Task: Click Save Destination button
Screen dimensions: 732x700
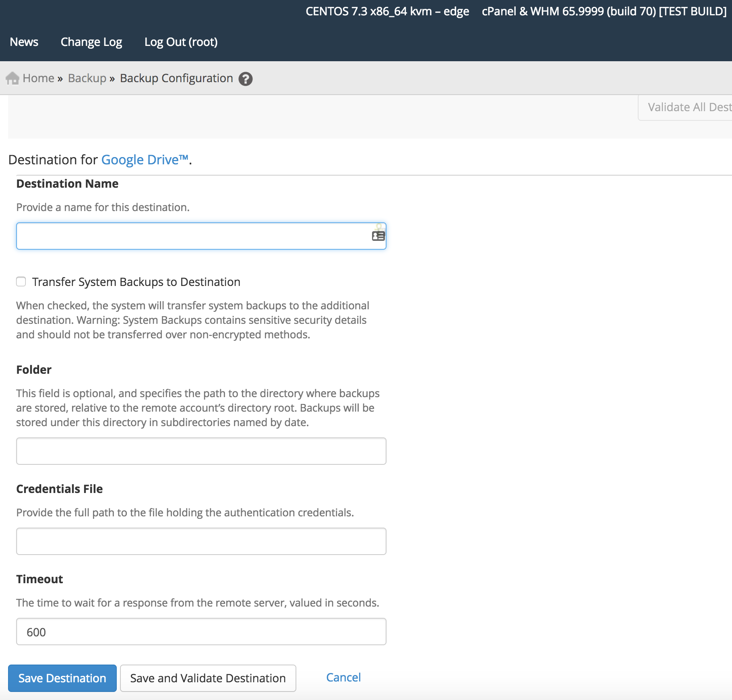Action: click(x=62, y=678)
